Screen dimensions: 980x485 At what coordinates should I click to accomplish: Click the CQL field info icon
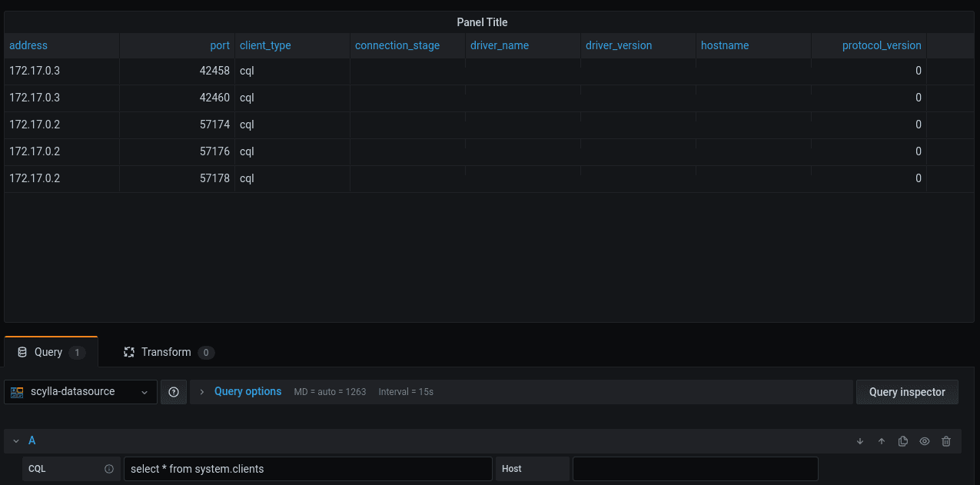109,469
